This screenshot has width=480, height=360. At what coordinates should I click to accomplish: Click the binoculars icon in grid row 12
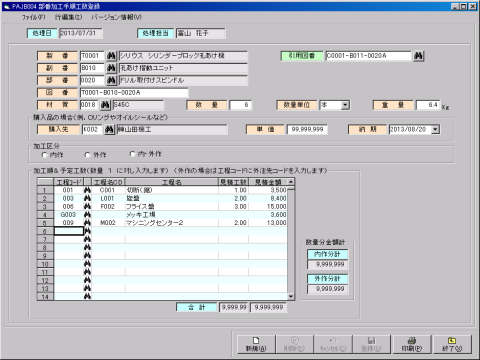(87, 280)
